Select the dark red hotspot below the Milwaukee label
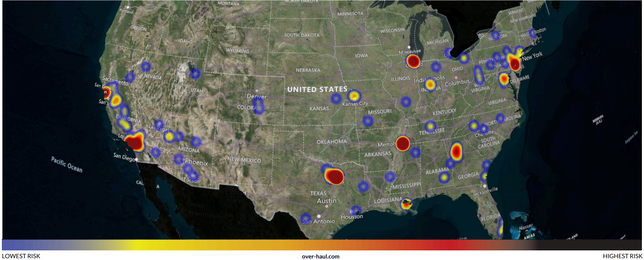 click(414, 61)
